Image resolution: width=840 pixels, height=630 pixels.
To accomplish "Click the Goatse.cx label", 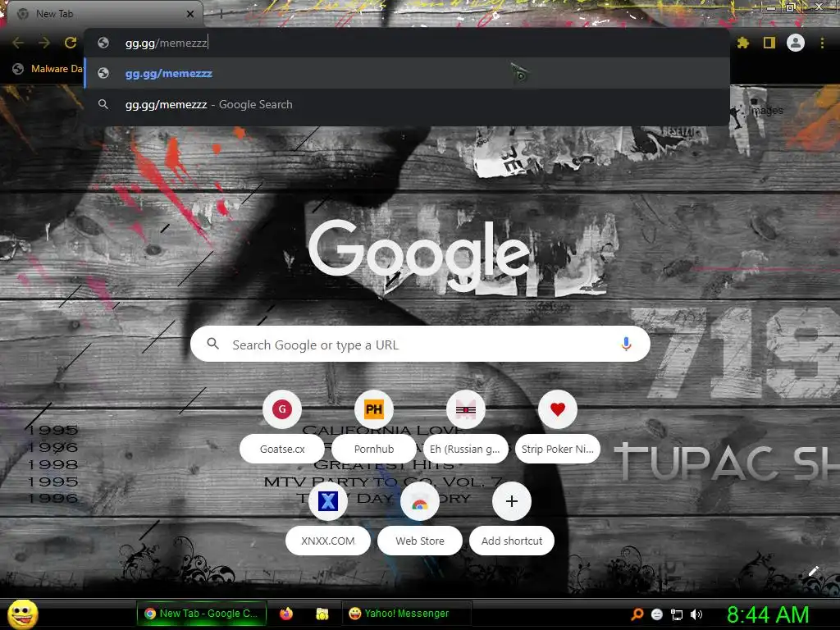I will 282,449.
